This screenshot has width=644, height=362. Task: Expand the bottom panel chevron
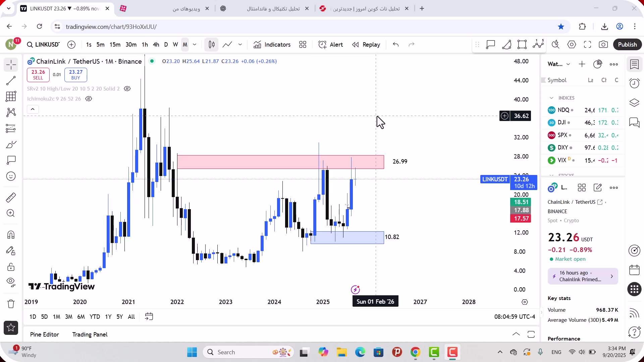click(516, 334)
